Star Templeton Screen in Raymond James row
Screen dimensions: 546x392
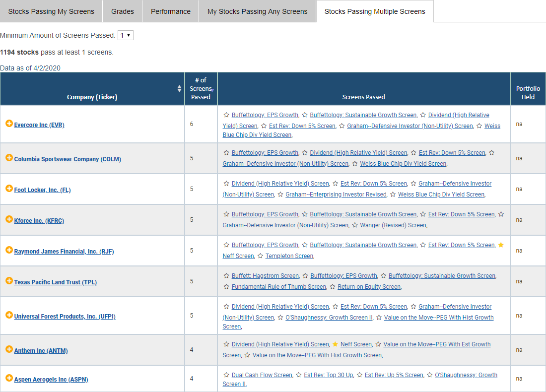coord(260,256)
